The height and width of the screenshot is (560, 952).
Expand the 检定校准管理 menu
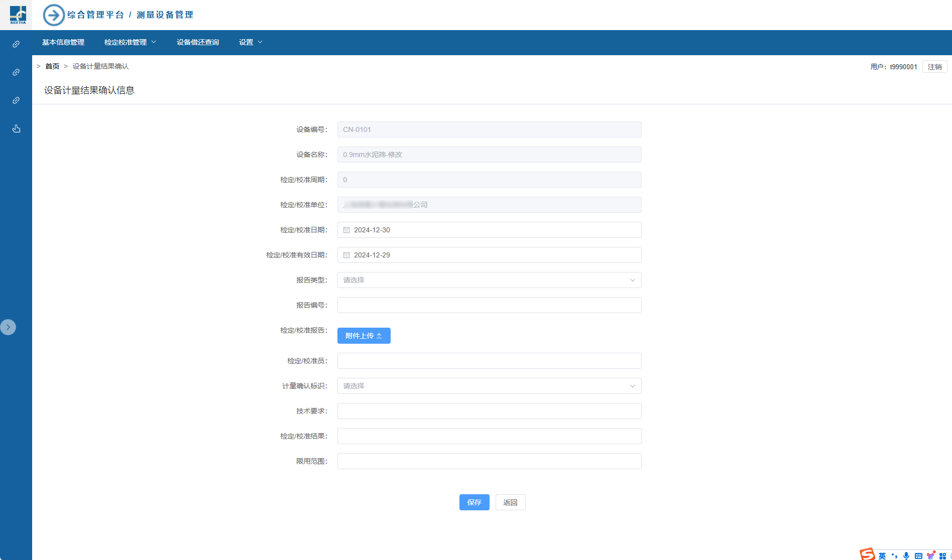(130, 42)
